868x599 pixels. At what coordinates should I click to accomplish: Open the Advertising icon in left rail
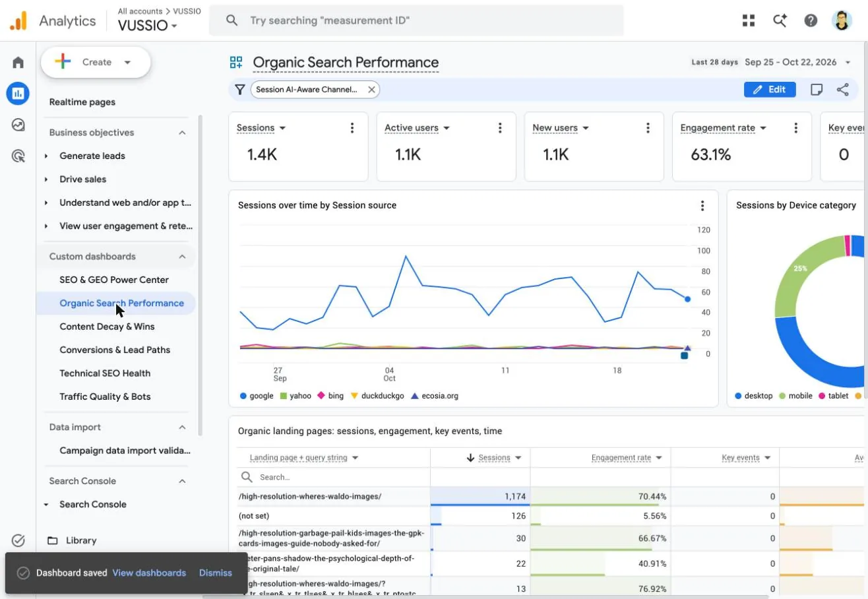point(18,156)
